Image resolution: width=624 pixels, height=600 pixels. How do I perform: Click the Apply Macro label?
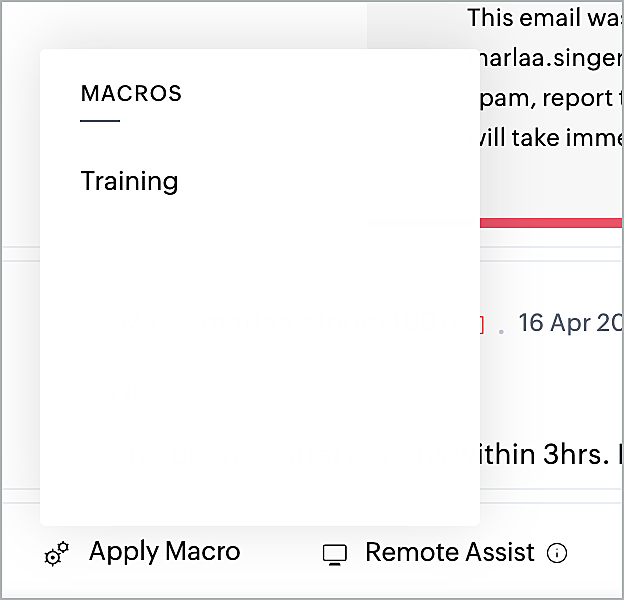click(164, 551)
